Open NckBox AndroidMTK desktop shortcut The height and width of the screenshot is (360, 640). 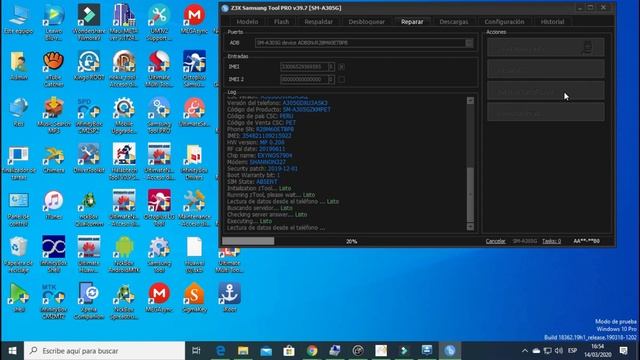coord(124,255)
